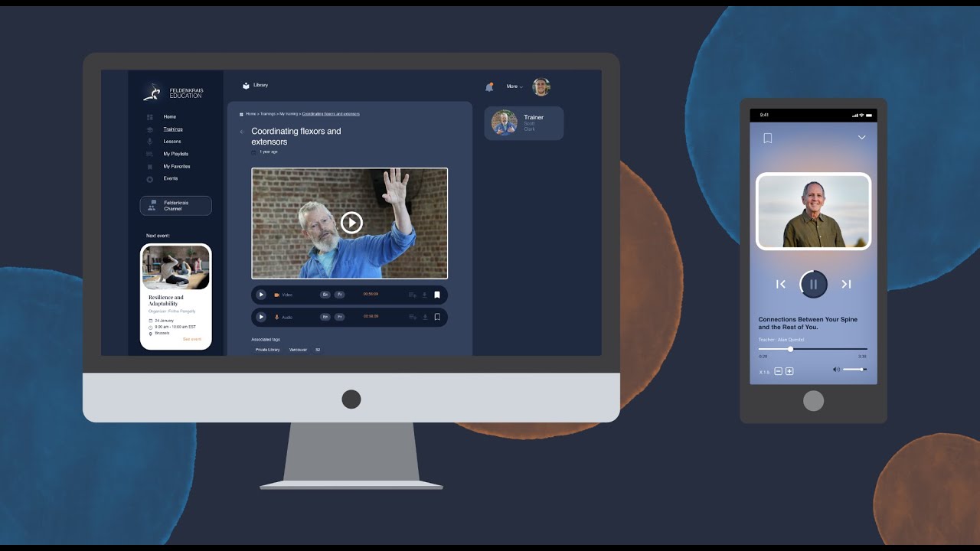Skip to next track on phone
This screenshot has height=551, width=980.
coord(846,285)
